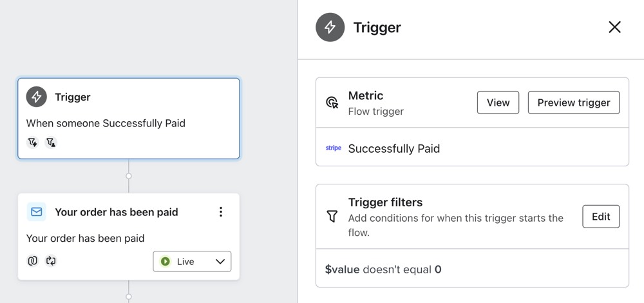Click the profile filter icon on the Trigger card
The image size is (644, 303).
pyautogui.click(x=51, y=142)
